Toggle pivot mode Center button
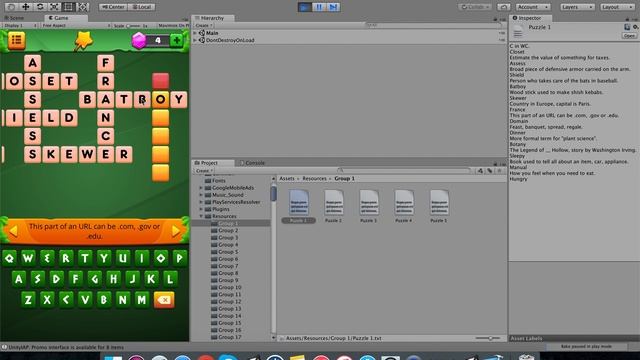This screenshot has width=640, height=360. (x=113, y=7)
